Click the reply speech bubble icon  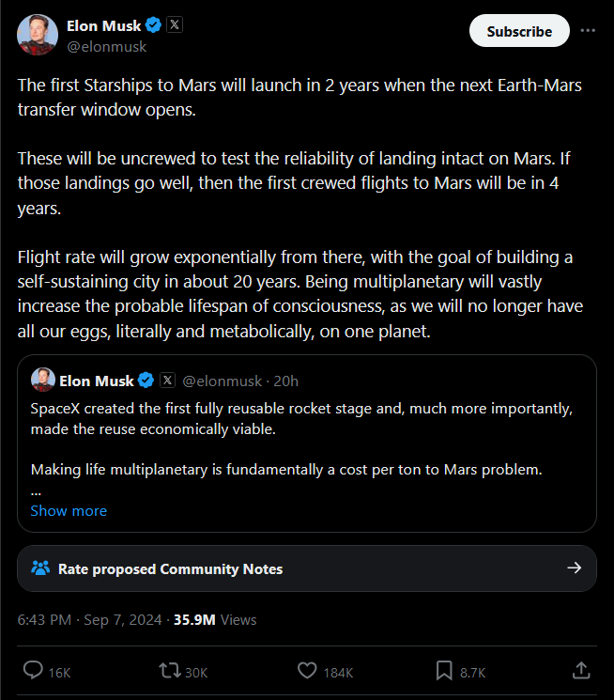[x=33, y=670]
